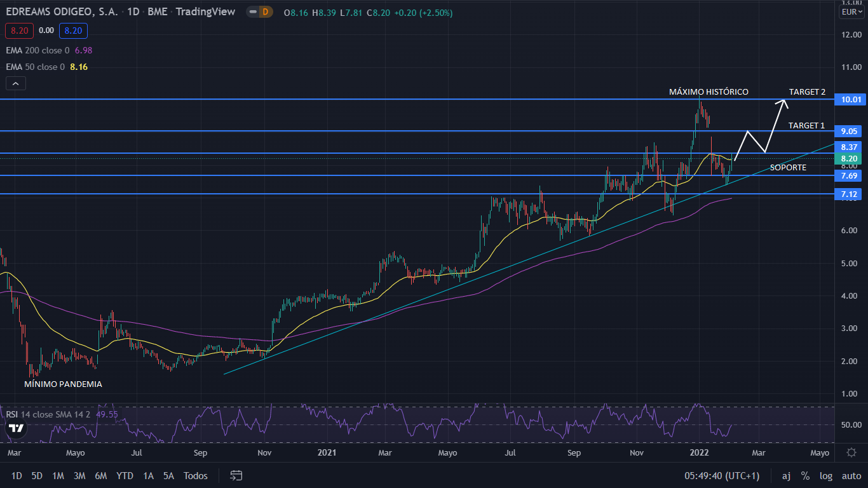Click the orange D market status badge
This screenshot has width=868, height=488.
(x=265, y=12)
